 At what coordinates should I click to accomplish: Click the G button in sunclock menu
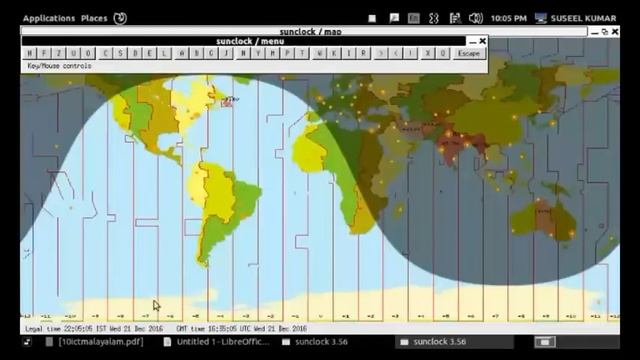[211, 53]
